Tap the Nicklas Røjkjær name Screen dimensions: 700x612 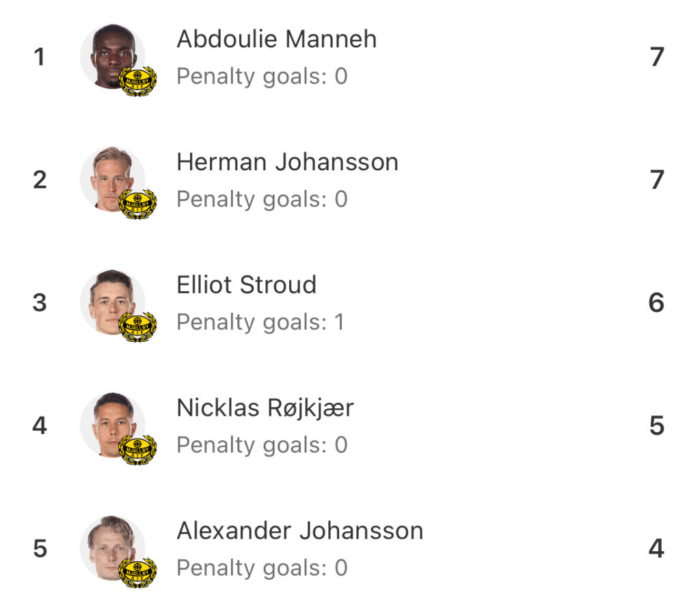[x=265, y=408]
